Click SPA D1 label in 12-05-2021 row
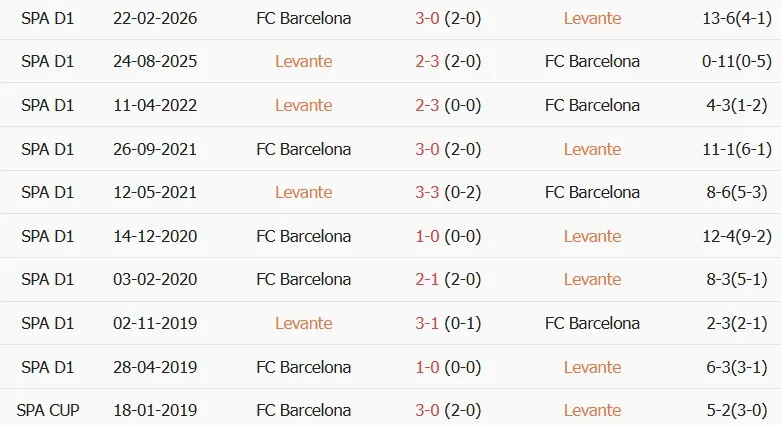This screenshot has height=425, width=781. coord(47,192)
